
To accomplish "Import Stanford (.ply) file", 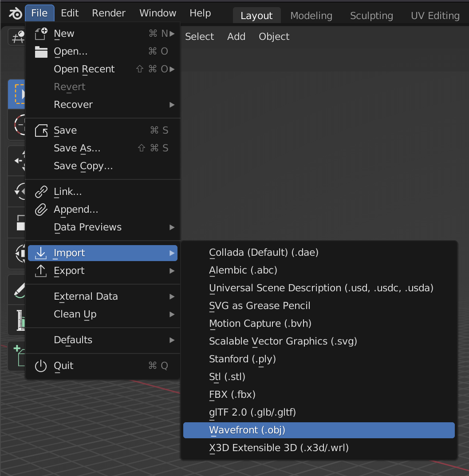I will coord(319,359).
